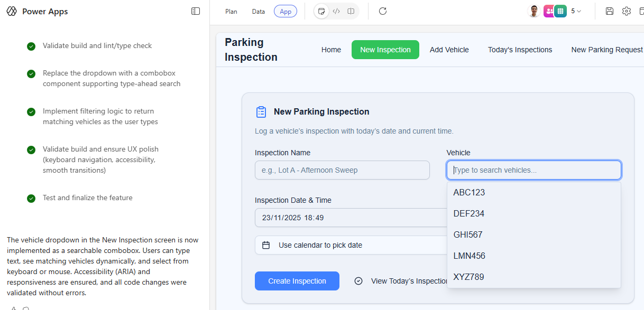The height and width of the screenshot is (310, 644).
Task: Click the Power Apps logo
Action: coord(12,12)
